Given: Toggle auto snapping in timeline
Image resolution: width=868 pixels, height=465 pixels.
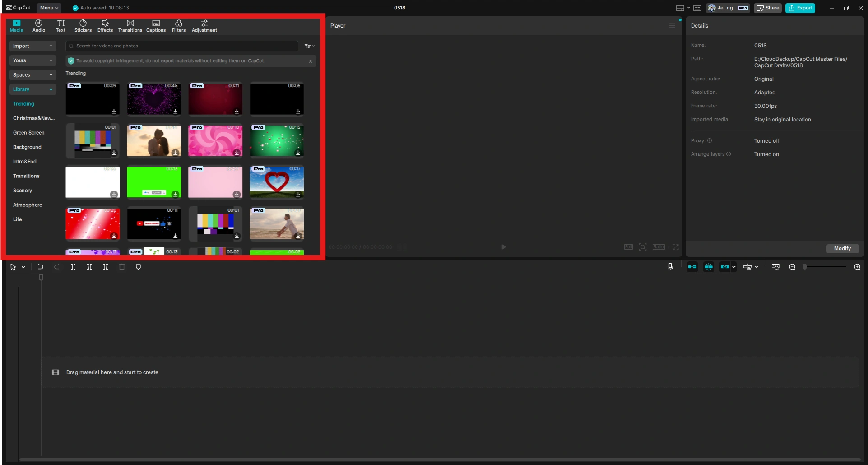Looking at the screenshot, I should (709, 267).
